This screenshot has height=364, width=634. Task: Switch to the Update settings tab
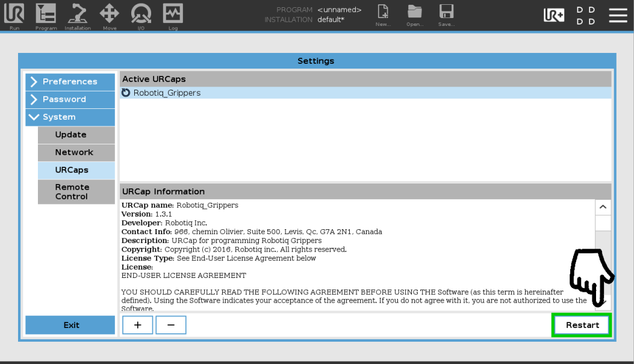click(76, 135)
